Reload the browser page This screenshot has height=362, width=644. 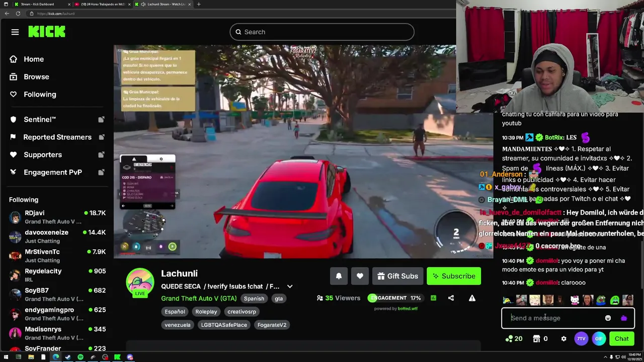(18, 14)
